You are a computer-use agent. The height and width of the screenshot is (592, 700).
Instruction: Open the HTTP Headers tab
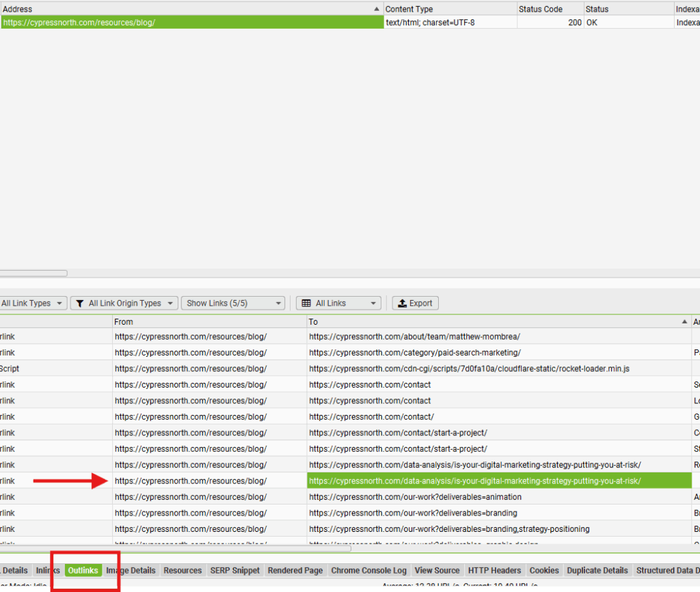(x=495, y=570)
